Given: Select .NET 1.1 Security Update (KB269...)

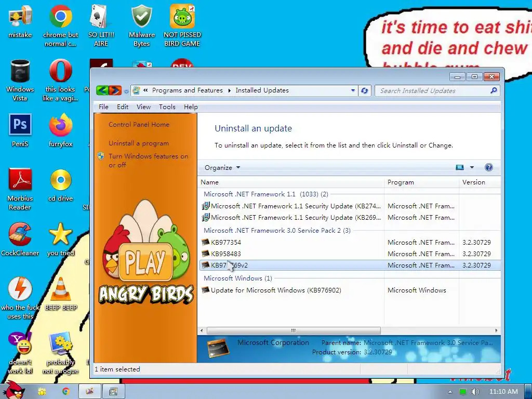Looking at the screenshot, I should click(350, 218).
